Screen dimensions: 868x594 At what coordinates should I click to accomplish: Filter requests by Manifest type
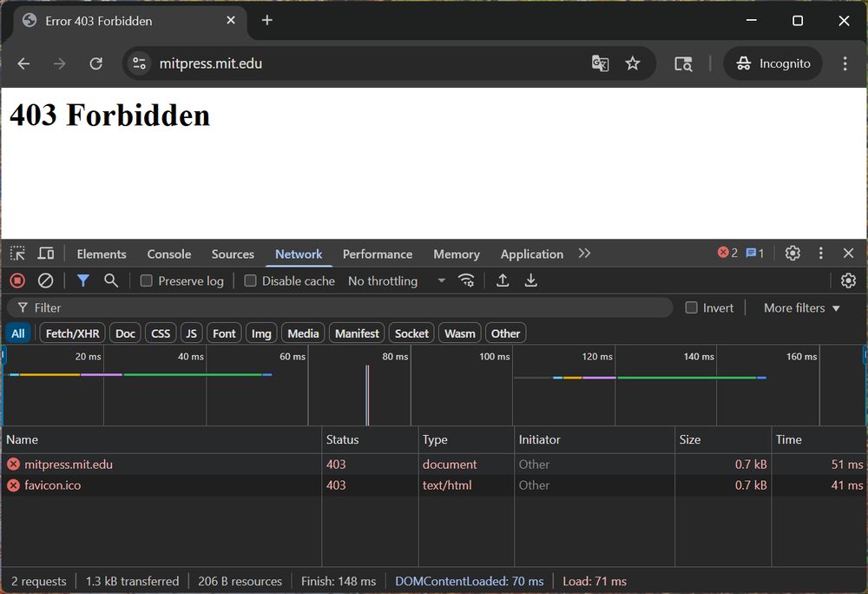coord(357,333)
